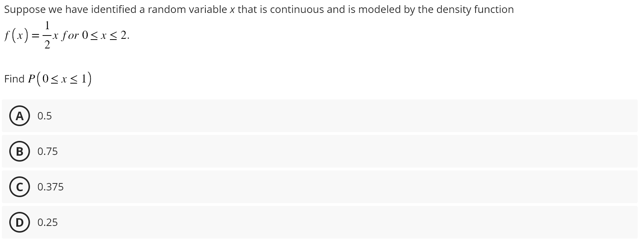Click the question text about random variable x
This screenshot has width=644, height=240.
coord(259,10)
